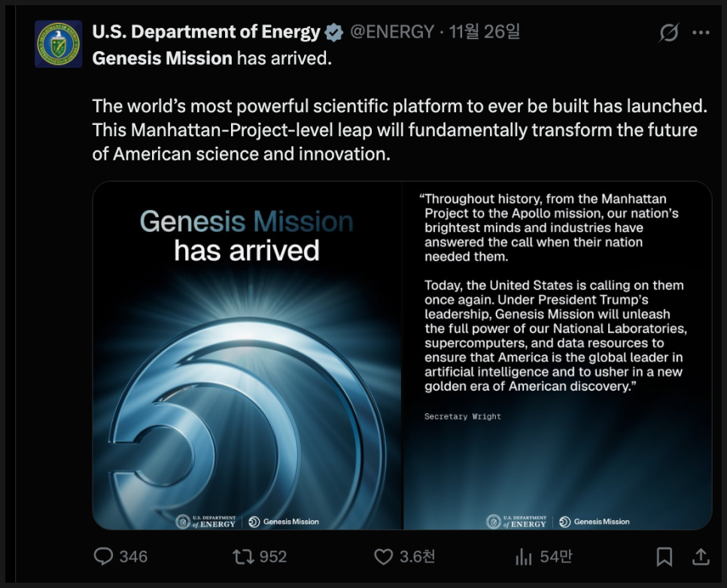Open the post's 11월 26일 timestamp
This screenshot has height=588, width=727.
click(x=485, y=32)
